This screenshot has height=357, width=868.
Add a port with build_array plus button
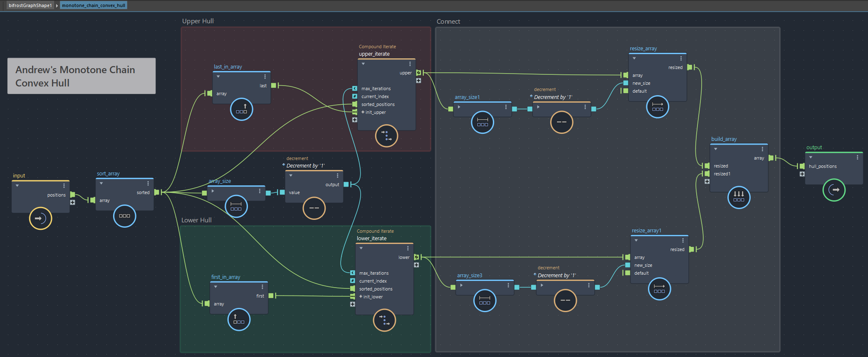click(707, 182)
